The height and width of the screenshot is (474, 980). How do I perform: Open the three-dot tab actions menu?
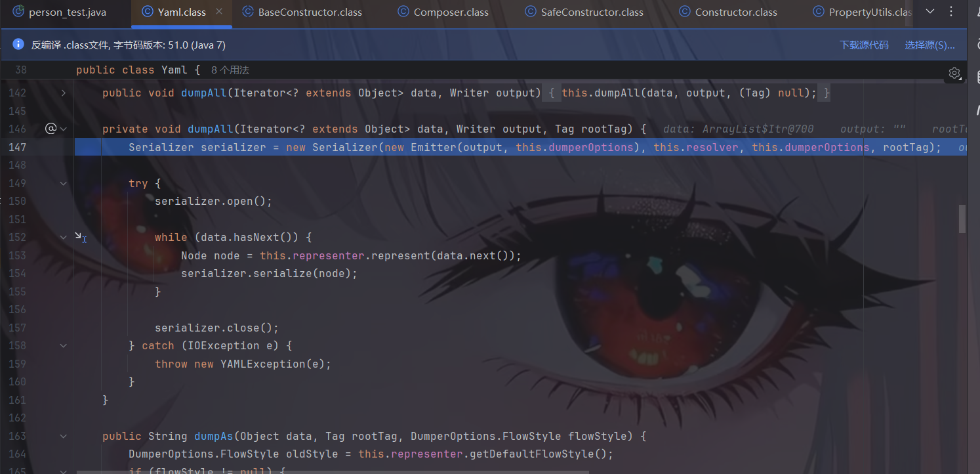pos(952,12)
